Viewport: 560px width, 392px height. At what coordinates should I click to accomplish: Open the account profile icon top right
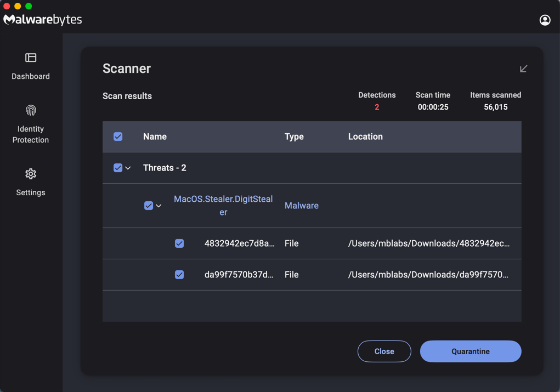click(545, 19)
